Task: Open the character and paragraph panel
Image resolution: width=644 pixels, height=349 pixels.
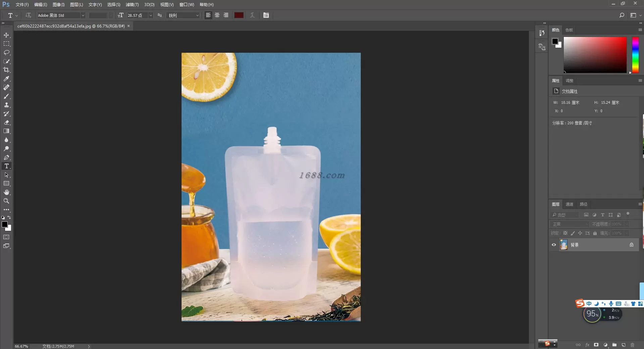Action: pos(266,15)
